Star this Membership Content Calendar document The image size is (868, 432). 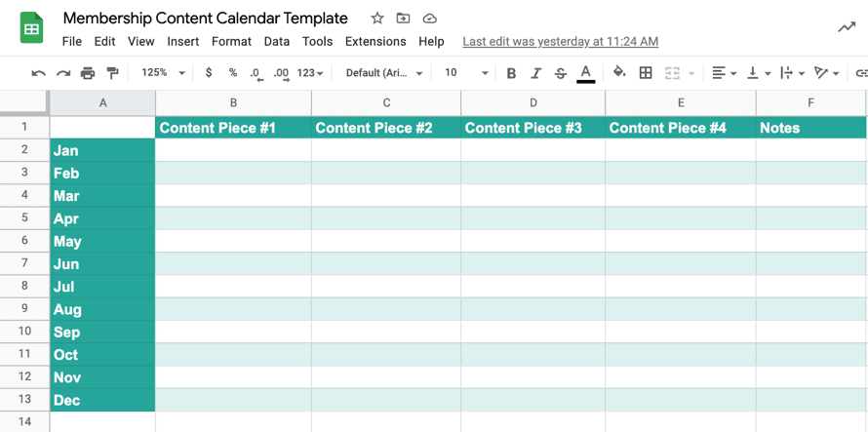(x=377, y=19)
